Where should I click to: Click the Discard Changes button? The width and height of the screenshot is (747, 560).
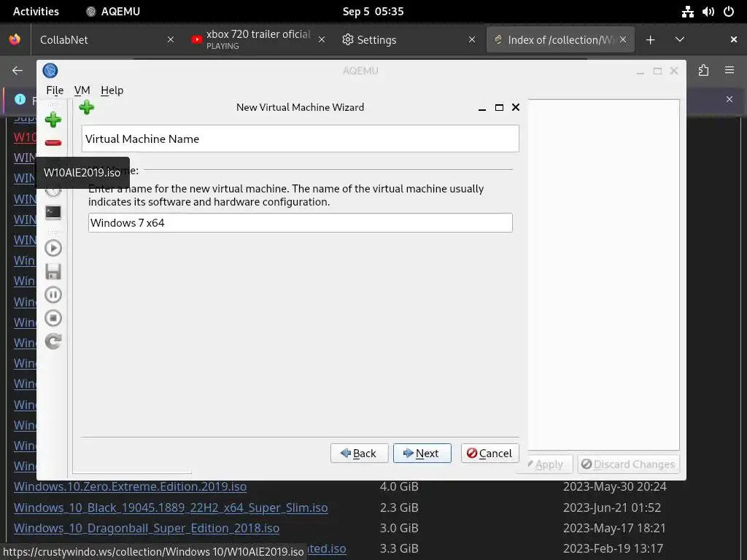[x=628, y=464]
